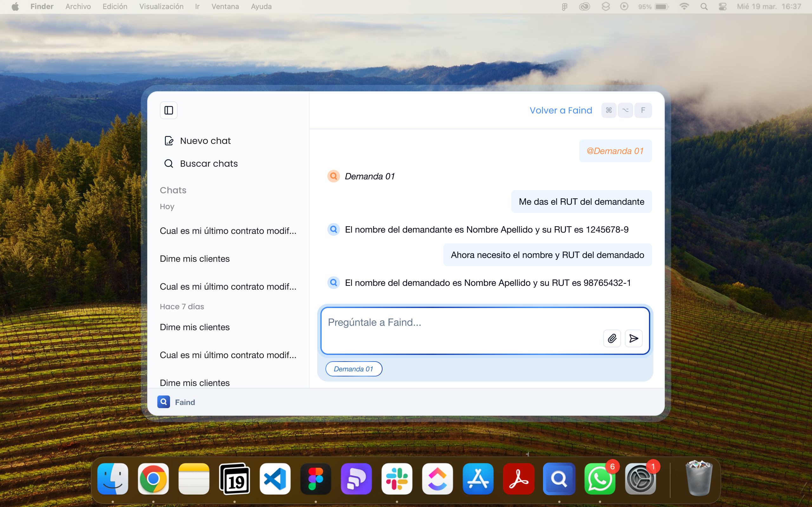The image size is (812, 507).
Task: Open the Faind app icon in the dock
Action: [559, 478]
